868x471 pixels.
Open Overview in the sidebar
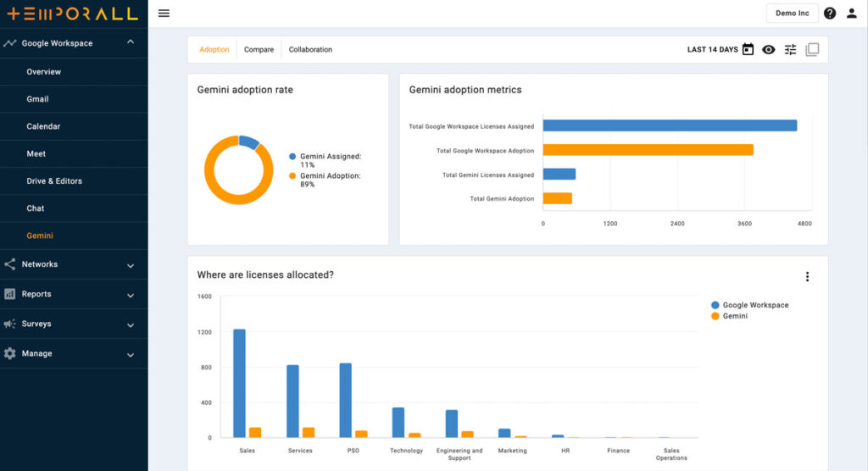pyautogui.click(x=44, y=71)
